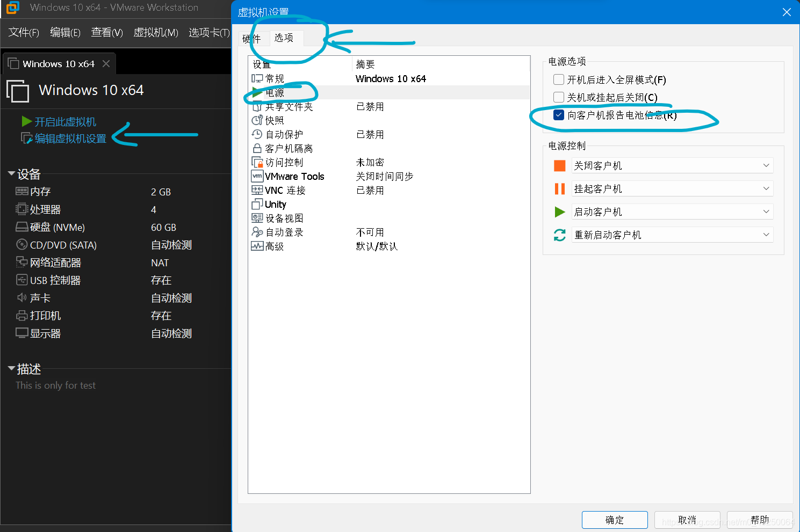
Task: Click the orange stop icon beside 关闭客户机
Action: click(x=560, y=165)
